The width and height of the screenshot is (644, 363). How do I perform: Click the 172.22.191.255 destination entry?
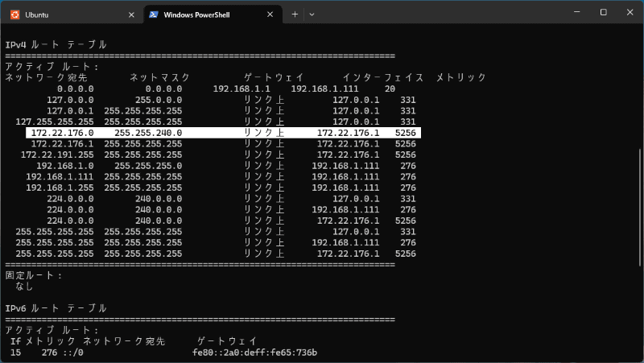(57, 155)
